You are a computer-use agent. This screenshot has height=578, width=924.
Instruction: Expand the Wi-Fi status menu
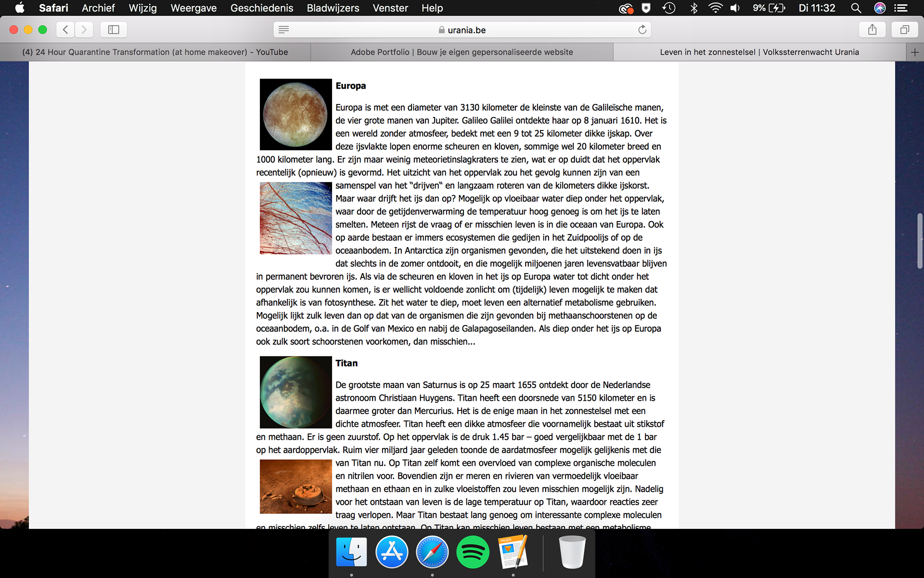point(715,8)
